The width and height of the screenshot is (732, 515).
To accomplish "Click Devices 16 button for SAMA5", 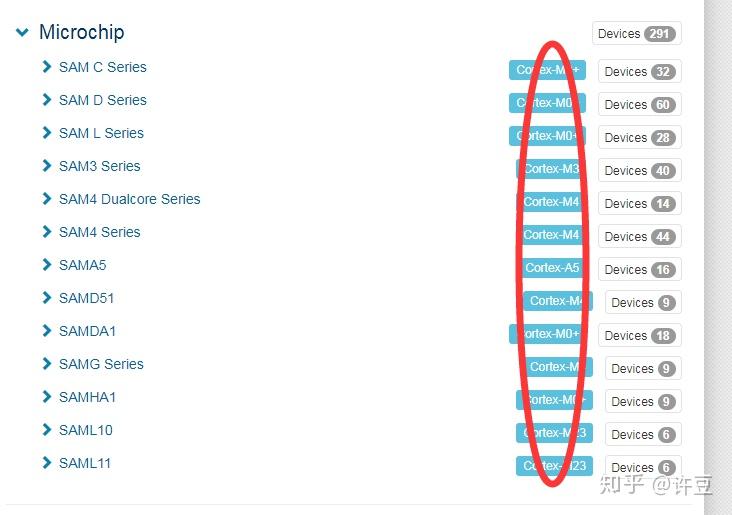I will [639, 270].
